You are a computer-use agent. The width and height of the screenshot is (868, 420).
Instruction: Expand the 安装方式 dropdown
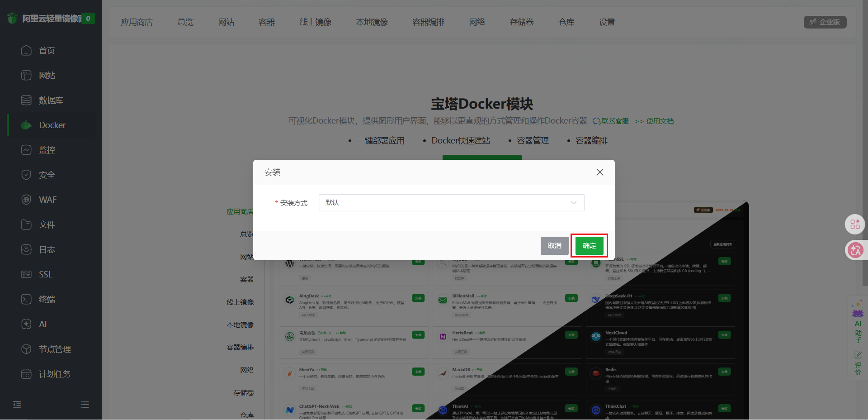coord(451,203)
